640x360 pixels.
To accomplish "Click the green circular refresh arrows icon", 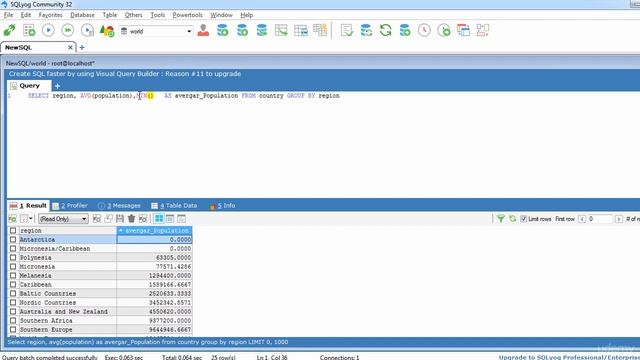I will coord(385,30).
